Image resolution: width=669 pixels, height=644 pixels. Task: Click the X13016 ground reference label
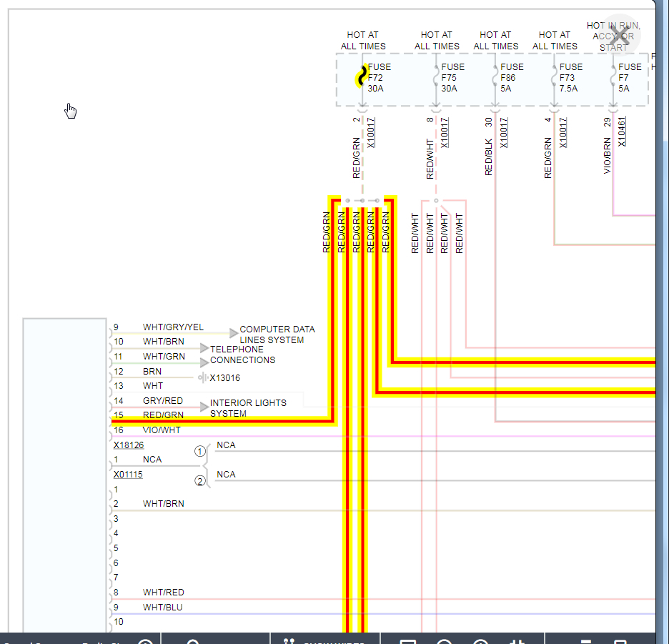pos(225,377)
